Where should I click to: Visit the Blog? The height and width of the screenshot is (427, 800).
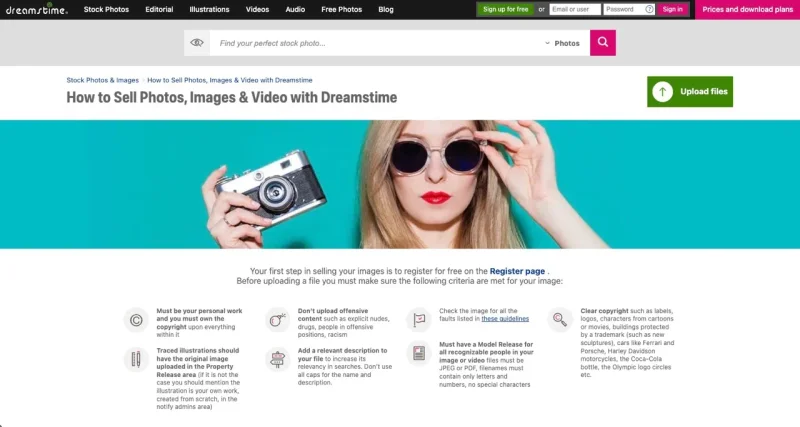386,9
